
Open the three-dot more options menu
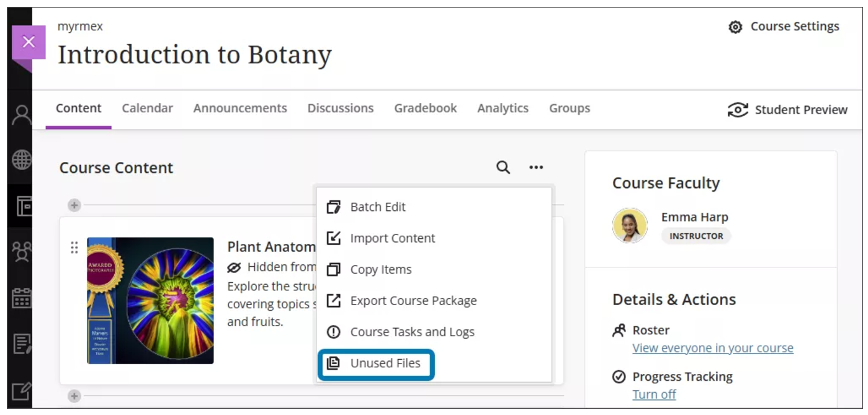point(536,167)
